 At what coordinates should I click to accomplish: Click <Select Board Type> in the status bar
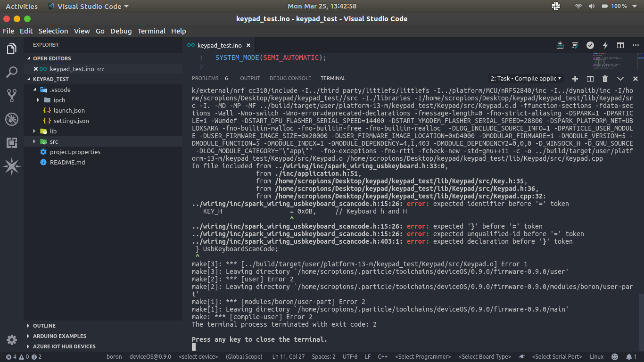point(485,357)
